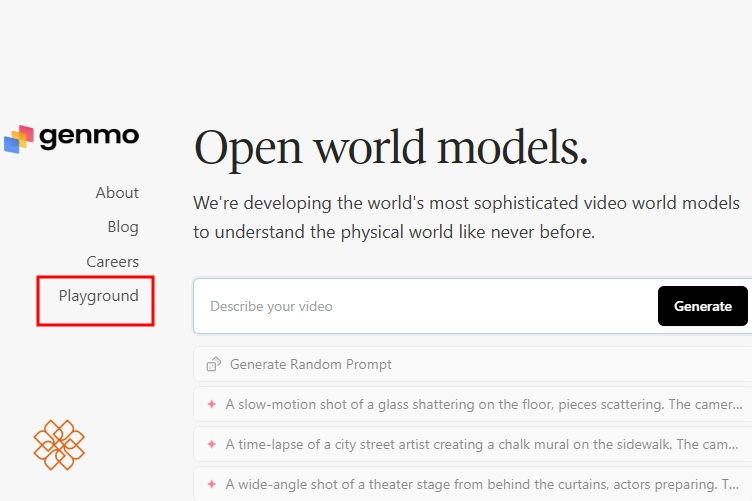752x501 pixels.
Task: Open the About page
Action: point(117,193)
